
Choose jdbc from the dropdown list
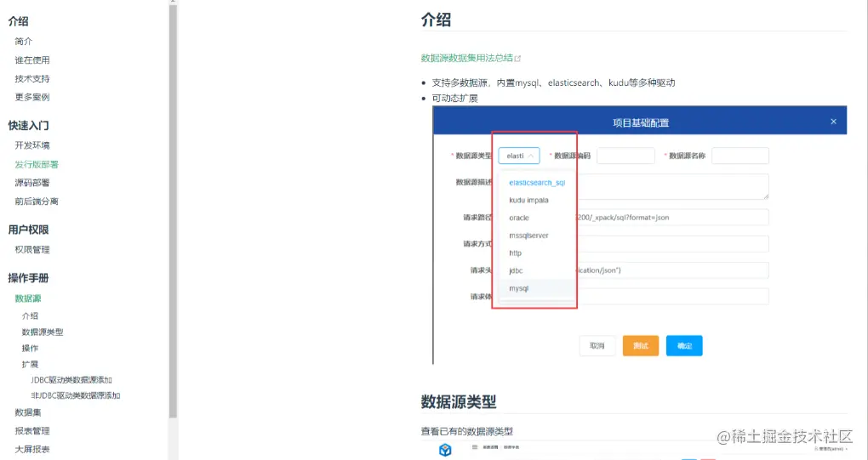[x=537, y=271]
